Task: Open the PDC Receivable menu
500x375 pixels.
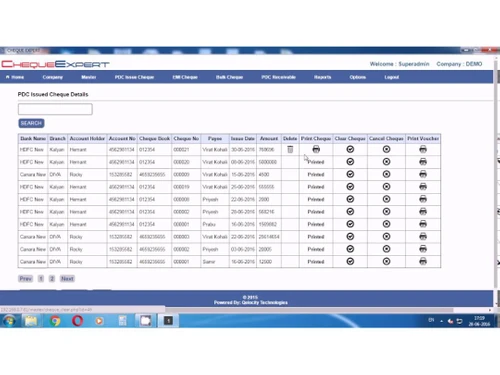Action: [x=278, y=77]
